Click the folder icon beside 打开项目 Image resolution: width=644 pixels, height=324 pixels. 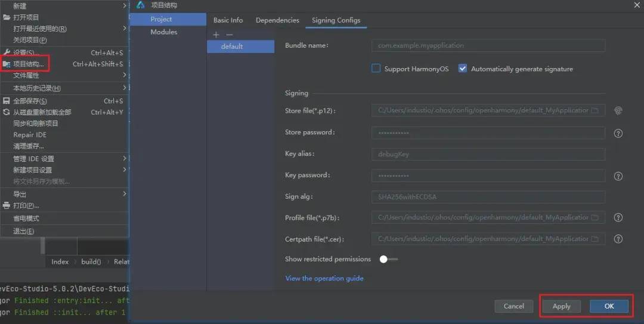coord(6,17)
